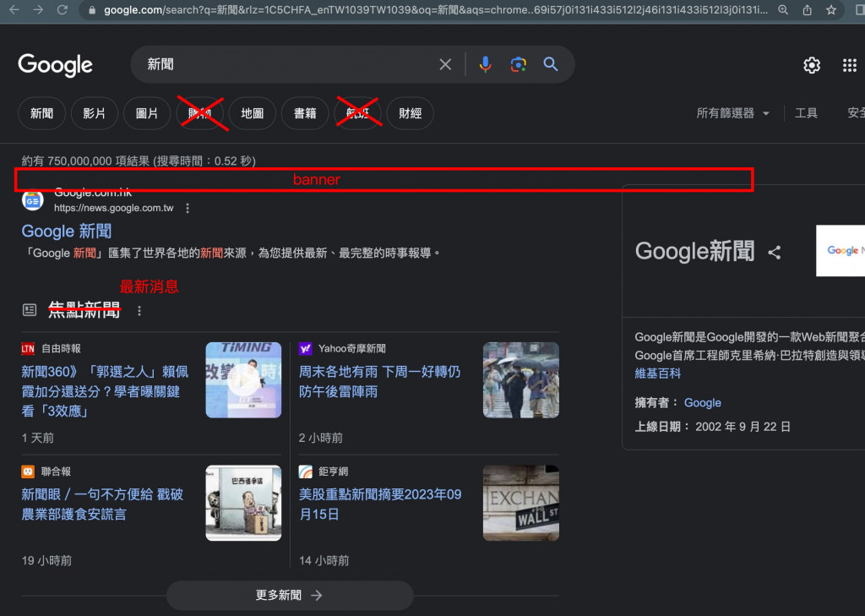This screenshot has width=865, height=616.
Task: Switch to the 地圖 filter tab
Action: click(252, 113)
